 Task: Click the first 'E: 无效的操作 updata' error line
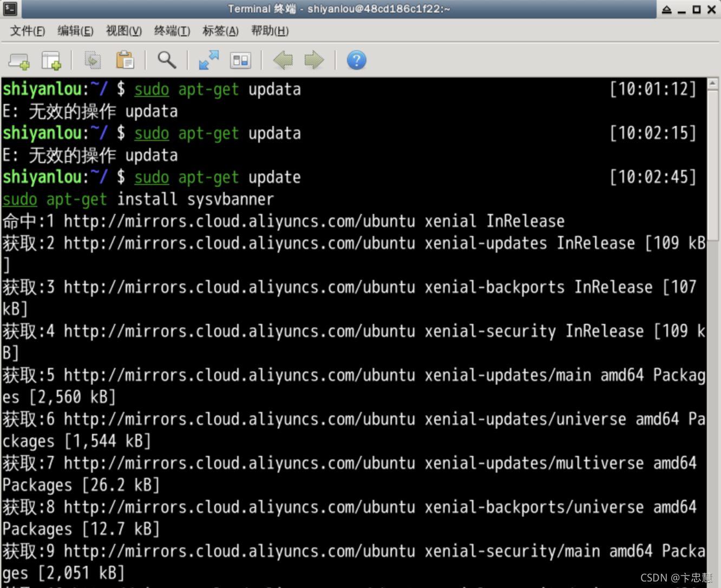[x=90, y=112]
